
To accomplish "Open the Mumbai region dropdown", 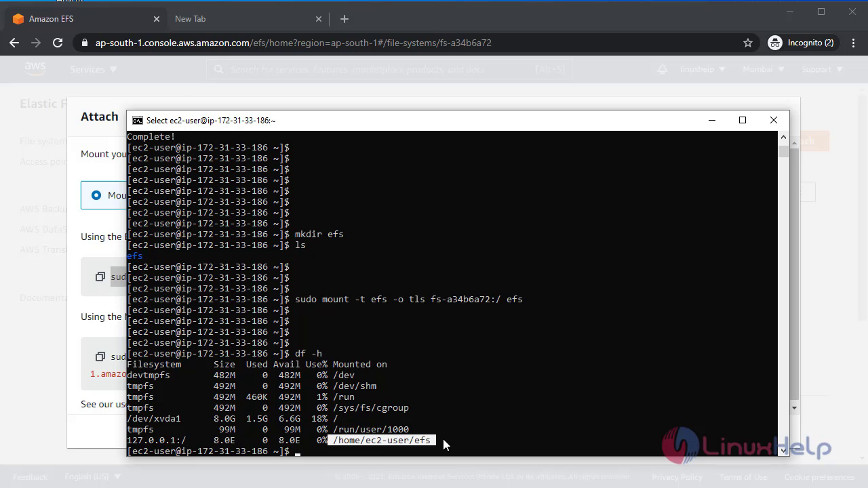I will (764, 69).
